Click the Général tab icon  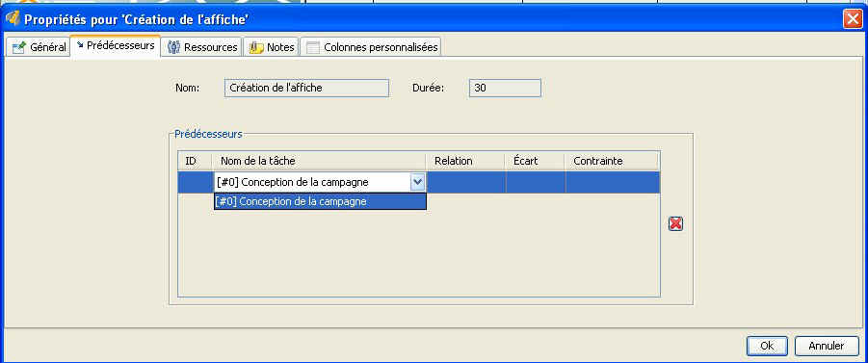pyautogui.click(x=19, y=47)
